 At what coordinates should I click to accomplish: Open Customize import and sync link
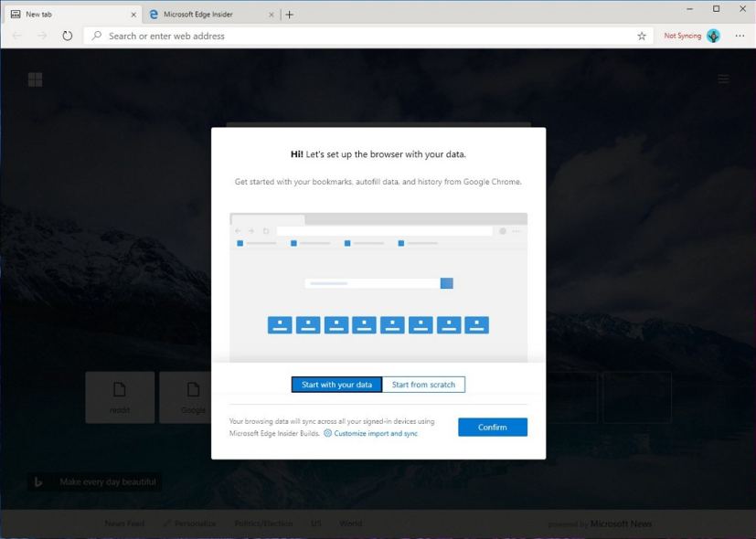point(376,434)
